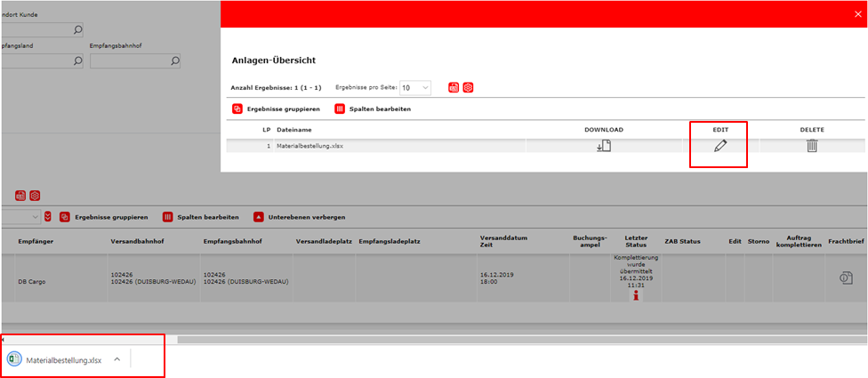Close the Anlagen-Übersicht dialog with the X
This screenshot has width=868, height=378.
pyautogui.click(x=858, y=14)
